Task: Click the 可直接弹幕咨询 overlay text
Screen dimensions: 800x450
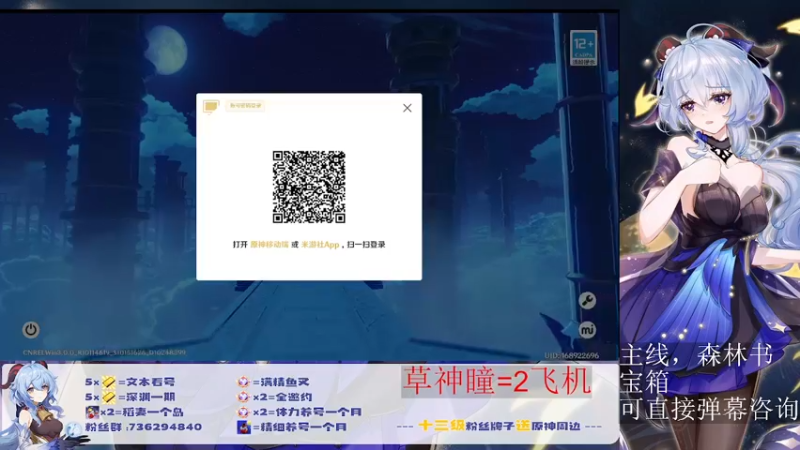Action: 710,409
